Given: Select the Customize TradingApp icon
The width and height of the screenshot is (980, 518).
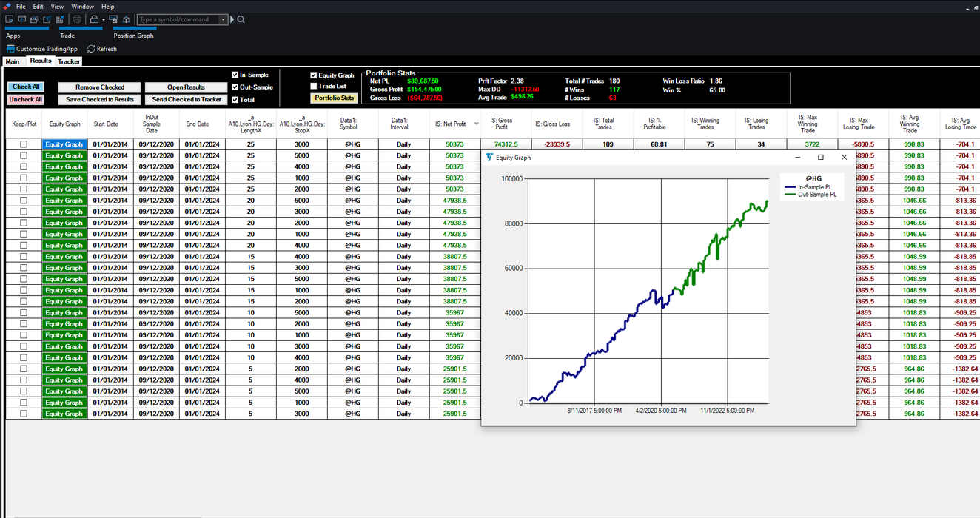Looking at the screenshot, I should pos(10,48).
